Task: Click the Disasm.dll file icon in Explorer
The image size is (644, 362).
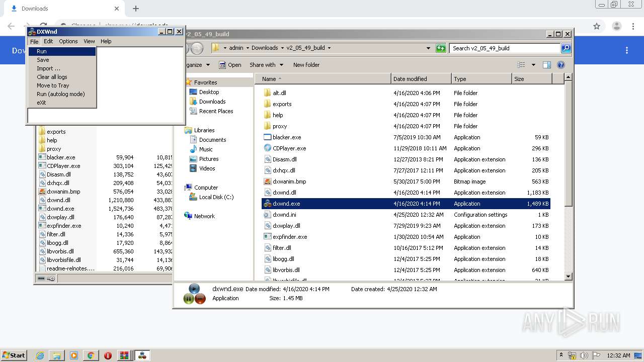Action: pos(268,159)
